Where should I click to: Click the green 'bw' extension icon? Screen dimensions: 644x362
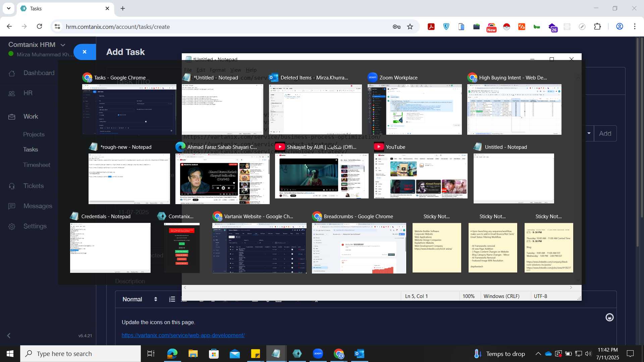[537, 27]
